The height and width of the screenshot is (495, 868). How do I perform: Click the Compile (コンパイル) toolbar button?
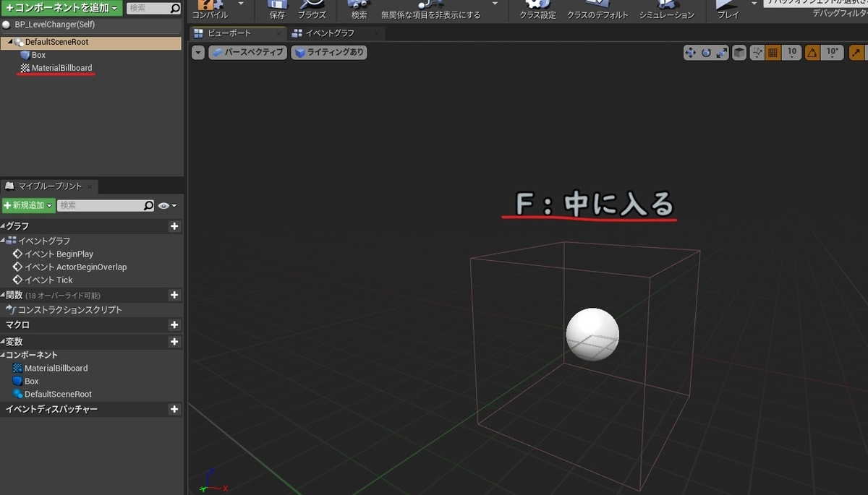click(x=210, y=10)
